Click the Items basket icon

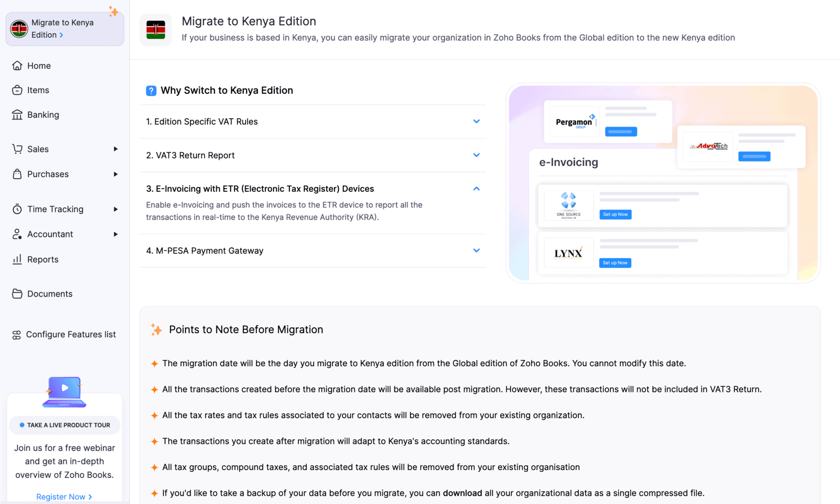click(17, 90)
